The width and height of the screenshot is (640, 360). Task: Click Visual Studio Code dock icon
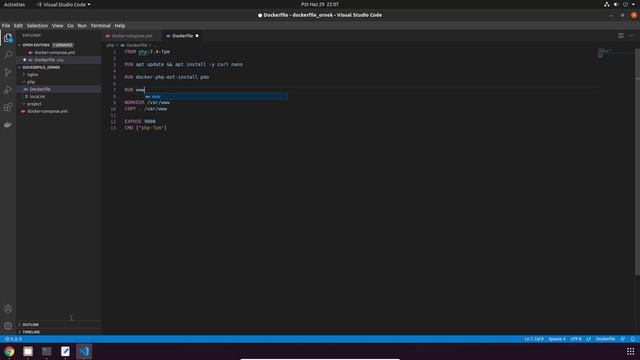click(x=84, y=351)
